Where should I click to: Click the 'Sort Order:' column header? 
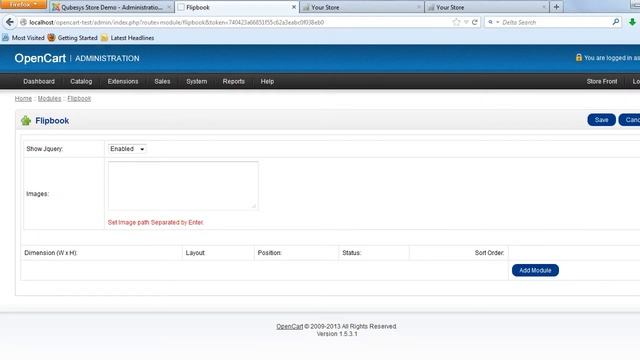point(489,253)
